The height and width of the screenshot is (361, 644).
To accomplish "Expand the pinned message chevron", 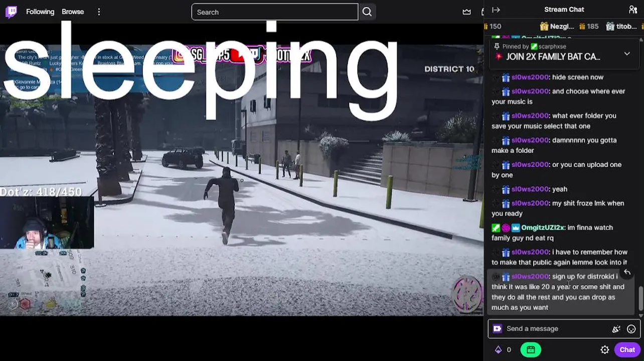I will (627, 54).
